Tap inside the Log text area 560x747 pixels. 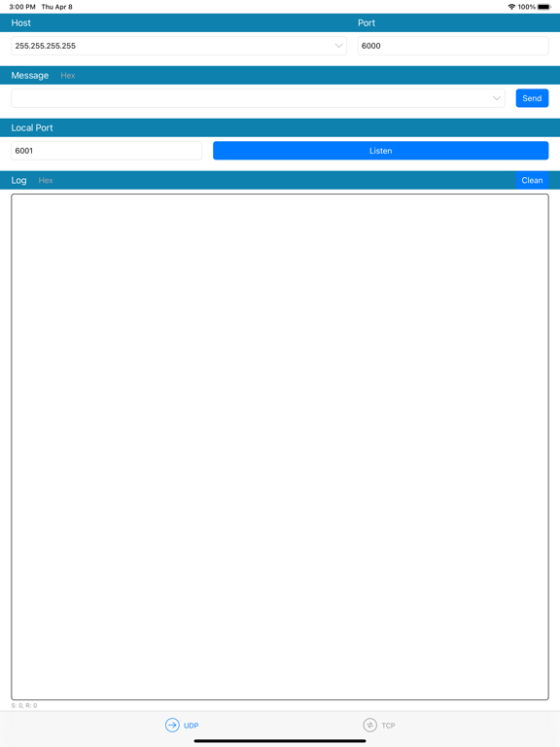[280, 446]
